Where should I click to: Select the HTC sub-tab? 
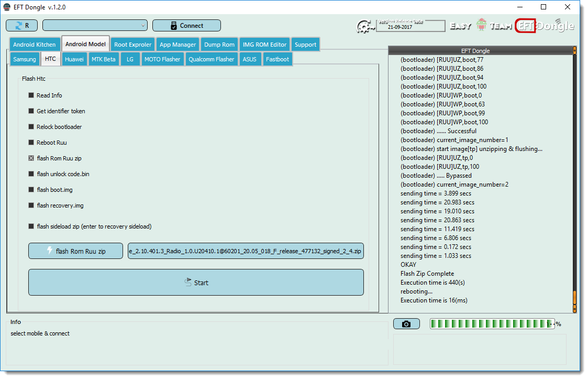tap(50, 59)
